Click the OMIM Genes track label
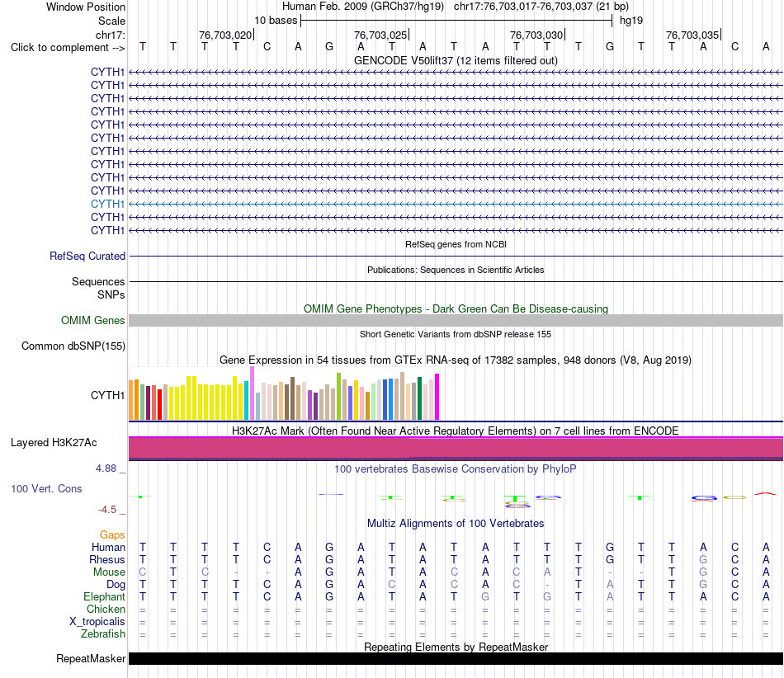The width and height of the screenshot is (784, 678). pos(92,320)
